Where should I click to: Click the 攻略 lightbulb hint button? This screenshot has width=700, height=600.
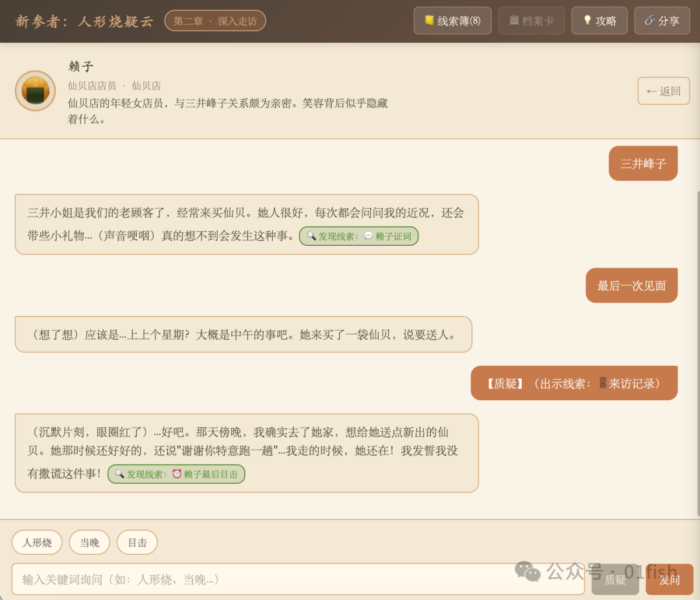[599, 21]
